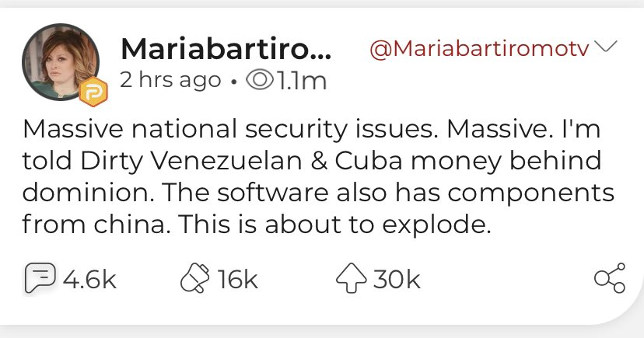The height and width of the screenshot is (338, 644).
Task: Click the share icon on the post
Action: point(609,279)
